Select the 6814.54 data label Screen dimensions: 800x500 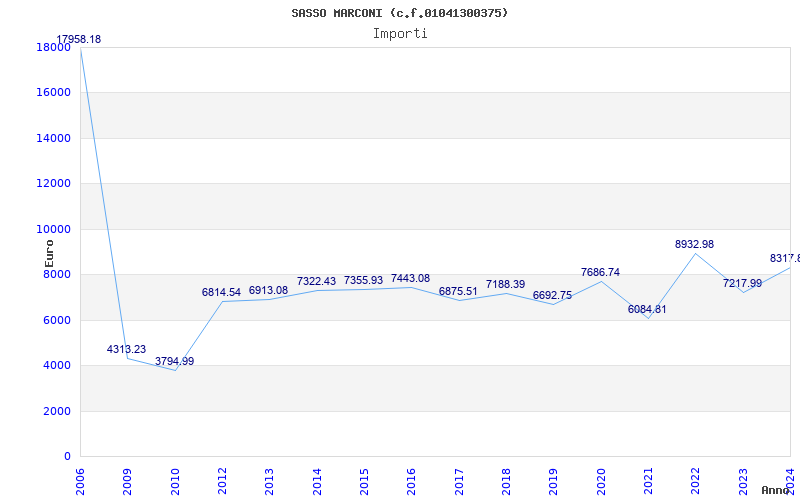tap(221, 292)
